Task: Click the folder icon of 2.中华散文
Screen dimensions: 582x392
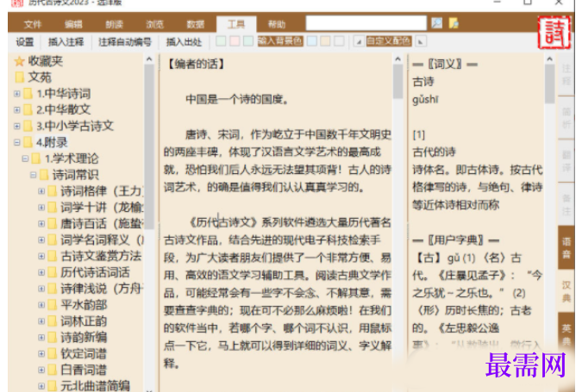Action: click(x=28, y=109)
